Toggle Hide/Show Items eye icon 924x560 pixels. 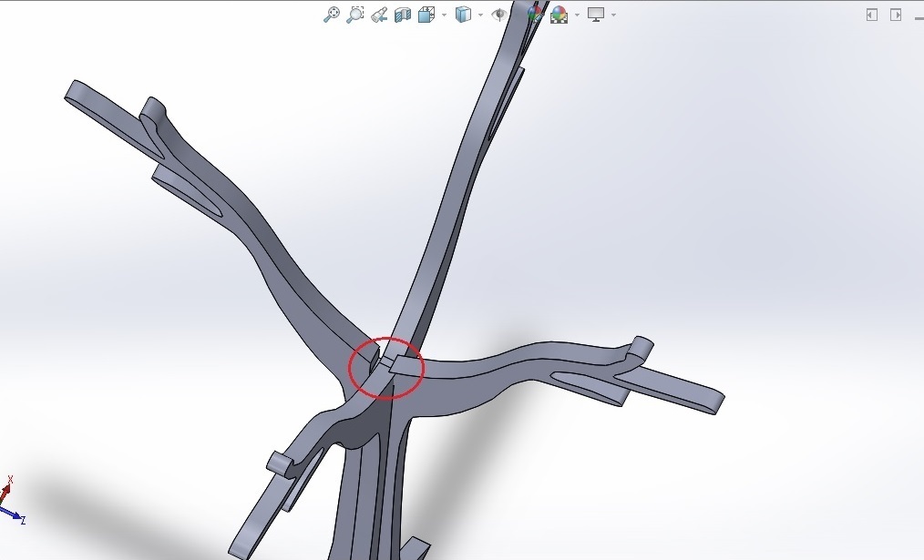coord(499,15)
